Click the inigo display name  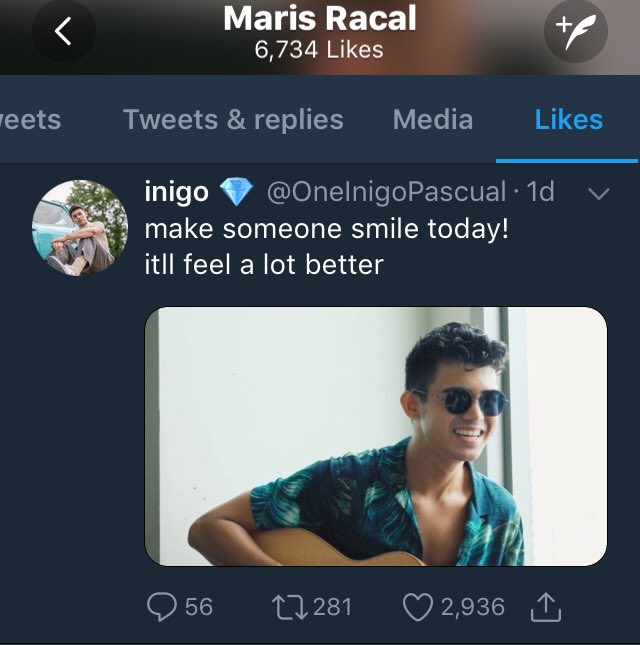[176, 192]
